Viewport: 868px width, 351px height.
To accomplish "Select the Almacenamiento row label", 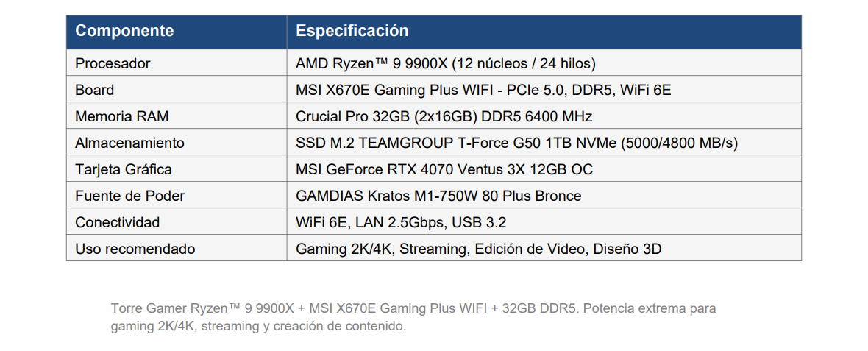I will (177, 143).
